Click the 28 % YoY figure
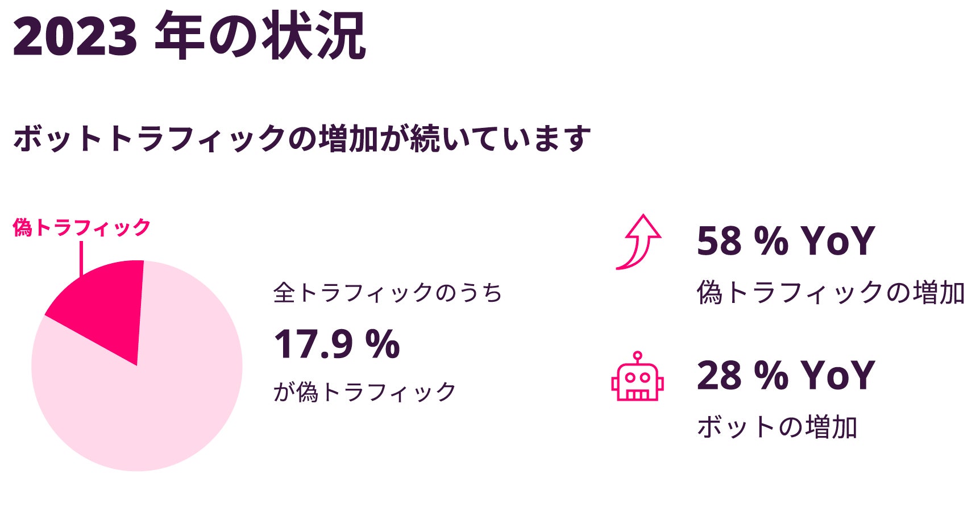 (786, 376)
